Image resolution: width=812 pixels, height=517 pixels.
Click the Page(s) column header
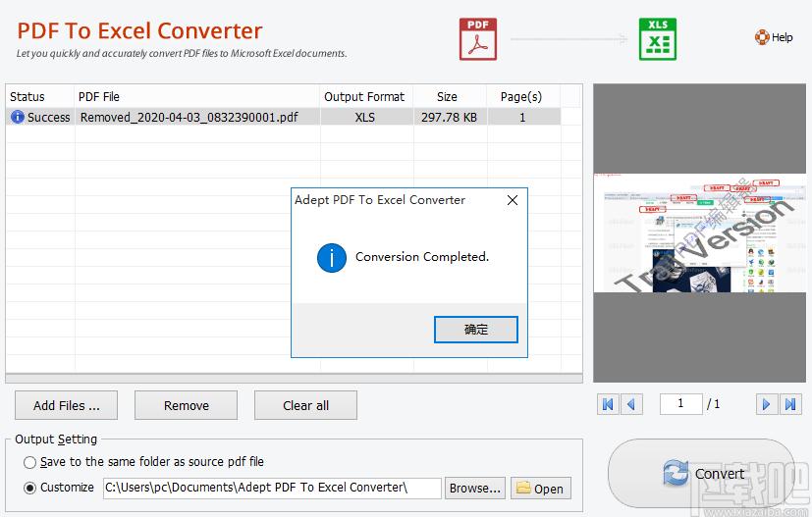click(x=523, y=96)
